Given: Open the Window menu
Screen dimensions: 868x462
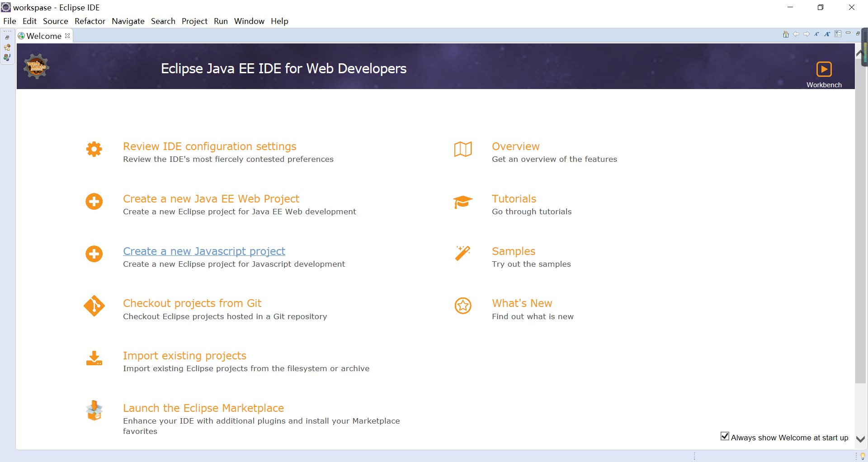Looking at the screenshot, I should pyautogui.click(x=249, y=21).
